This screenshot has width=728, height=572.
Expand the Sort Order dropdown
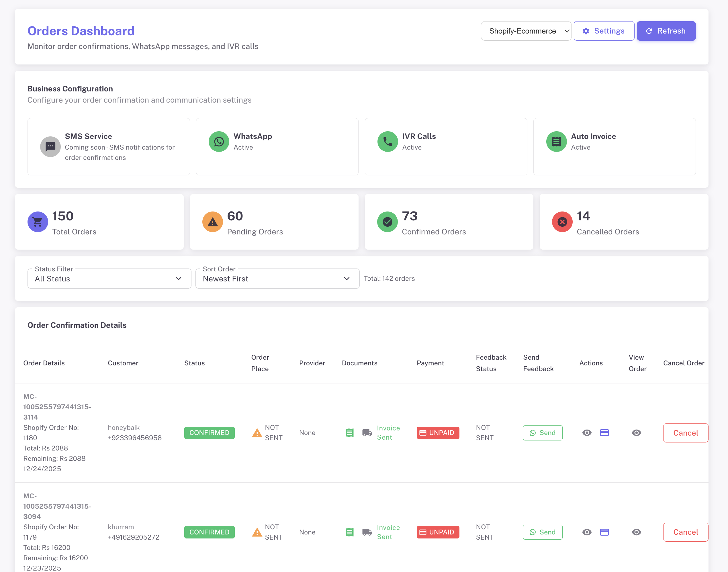click(277, 279)
